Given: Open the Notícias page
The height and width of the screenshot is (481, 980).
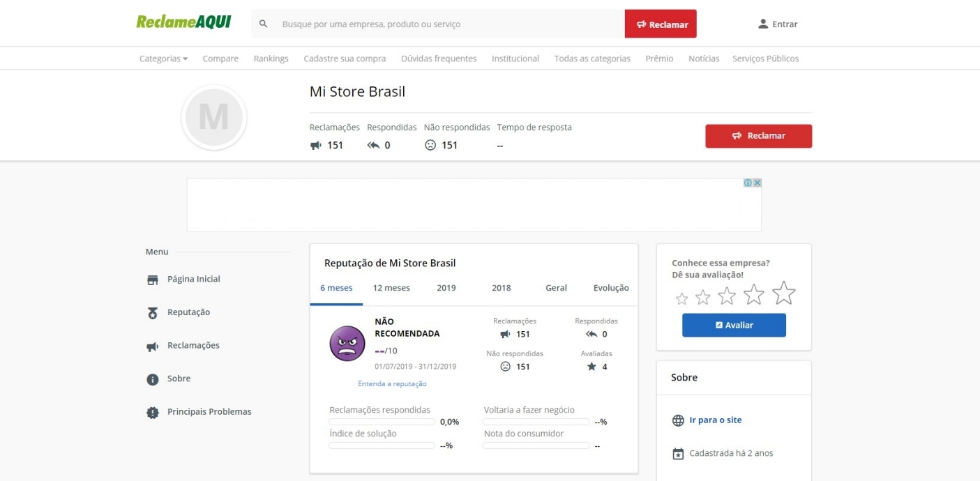Looking at the screenshot, I should coord(704,59).
